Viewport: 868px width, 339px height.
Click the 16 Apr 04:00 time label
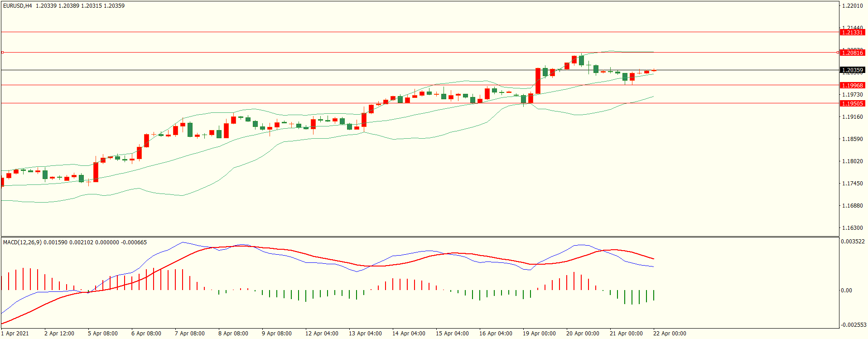[x=496, y=334]
